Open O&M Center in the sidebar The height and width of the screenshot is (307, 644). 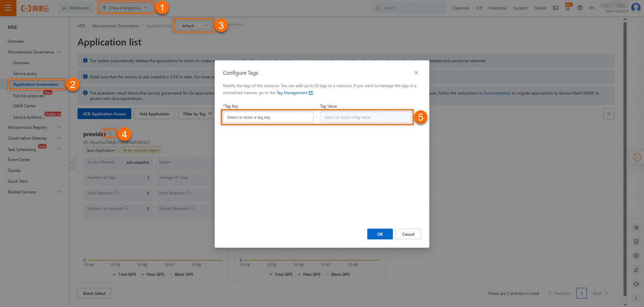pos(25,106)
